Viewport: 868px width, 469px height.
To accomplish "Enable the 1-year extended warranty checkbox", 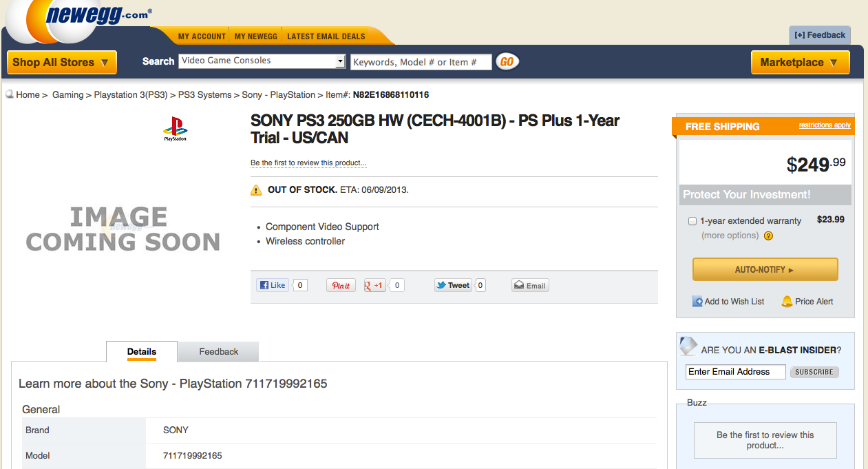I will [692, 221].
